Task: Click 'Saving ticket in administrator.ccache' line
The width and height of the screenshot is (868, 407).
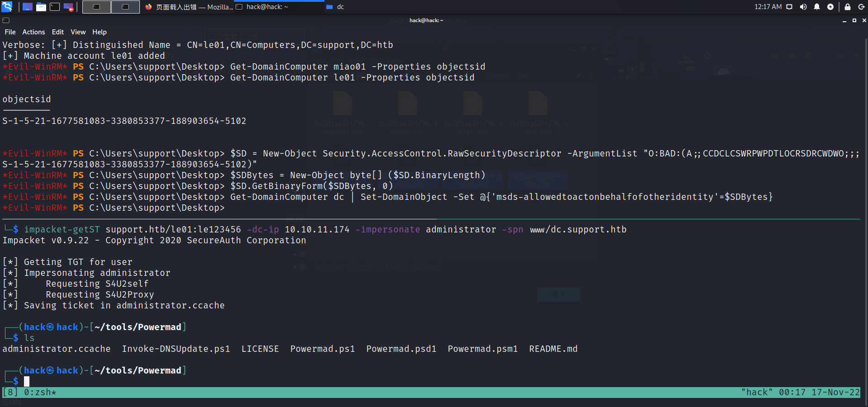Action: (114, 305)
